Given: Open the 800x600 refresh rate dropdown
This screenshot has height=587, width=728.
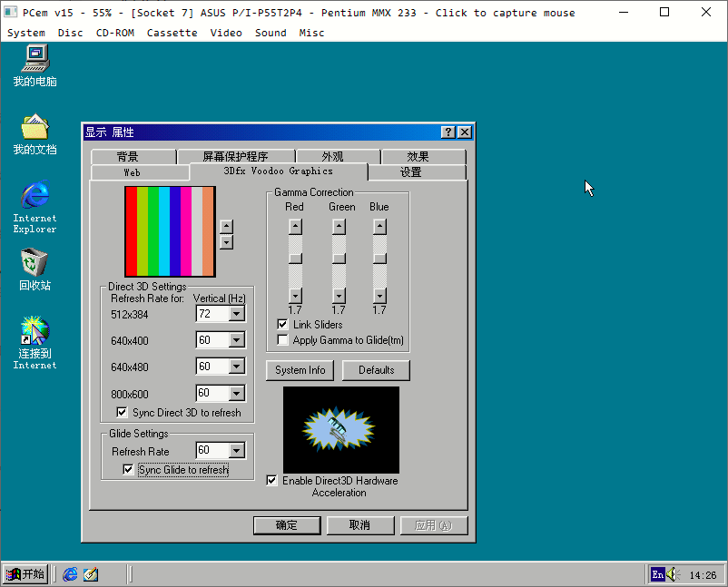Looking at the screenshot, I should pyautogui.click(x=237, y=394).
